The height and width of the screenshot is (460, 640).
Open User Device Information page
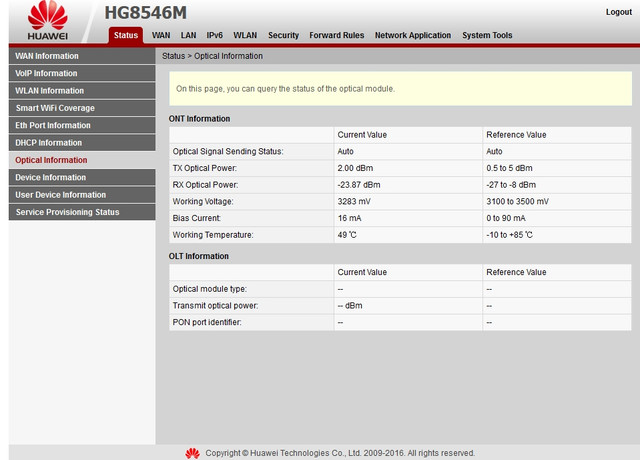pyautogui.click(x=82, y=195)
